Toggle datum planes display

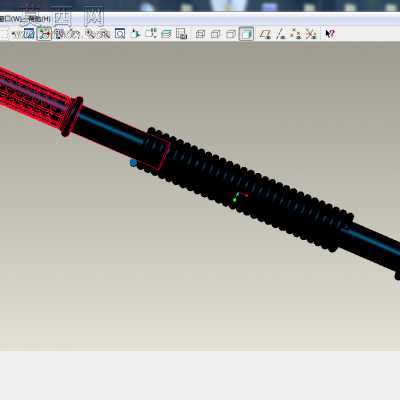(x=265, y=34)
